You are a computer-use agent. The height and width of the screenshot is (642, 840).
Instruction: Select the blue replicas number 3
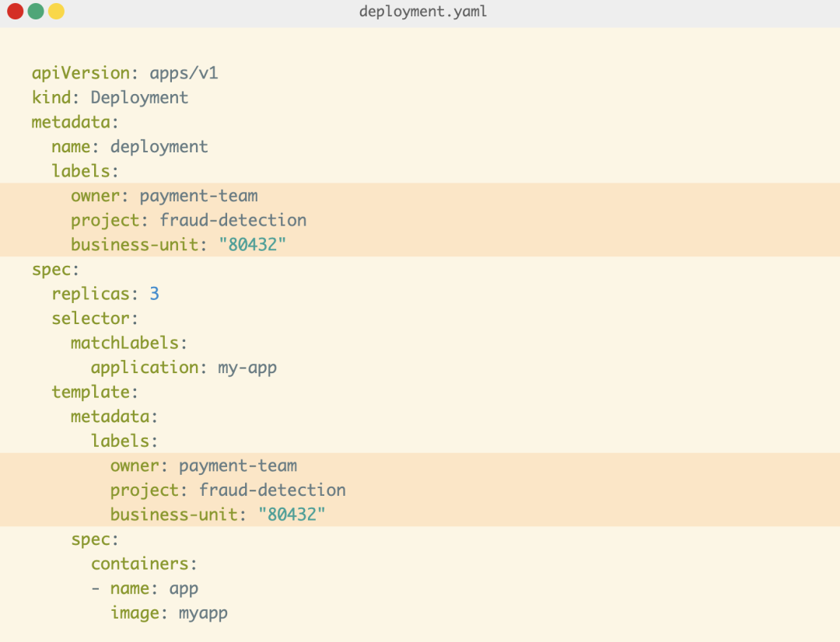pos(154,294)
